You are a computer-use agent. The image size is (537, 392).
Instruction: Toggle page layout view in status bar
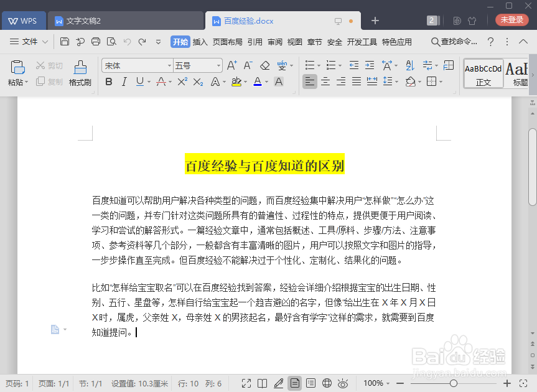tap(295, 383)
